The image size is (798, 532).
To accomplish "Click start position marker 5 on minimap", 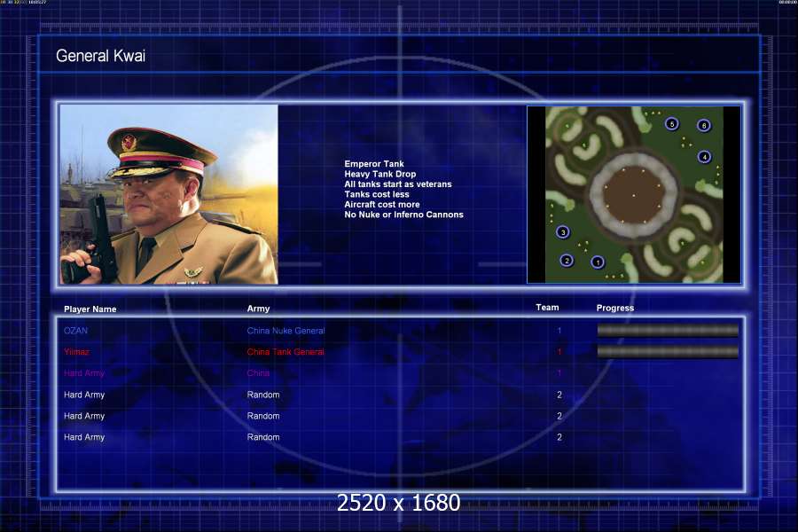I will 672,124.
